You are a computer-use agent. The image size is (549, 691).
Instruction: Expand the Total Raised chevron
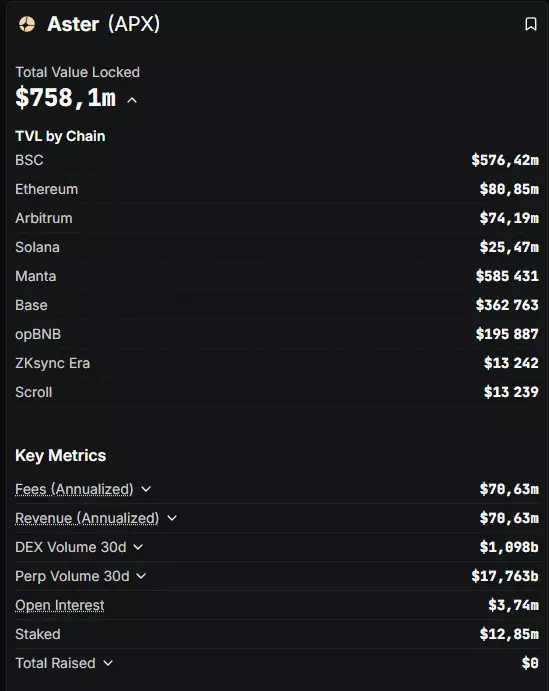tap(108, 663)
